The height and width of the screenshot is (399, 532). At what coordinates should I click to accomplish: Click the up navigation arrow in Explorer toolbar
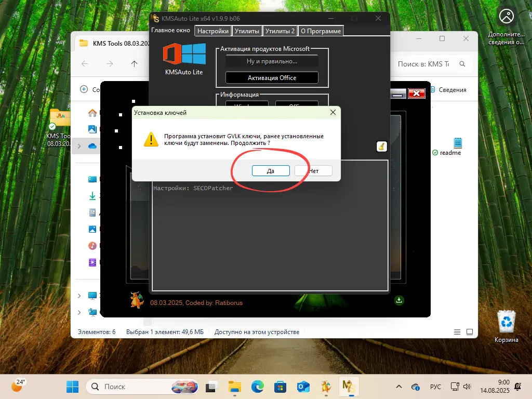tap(134, 64)
